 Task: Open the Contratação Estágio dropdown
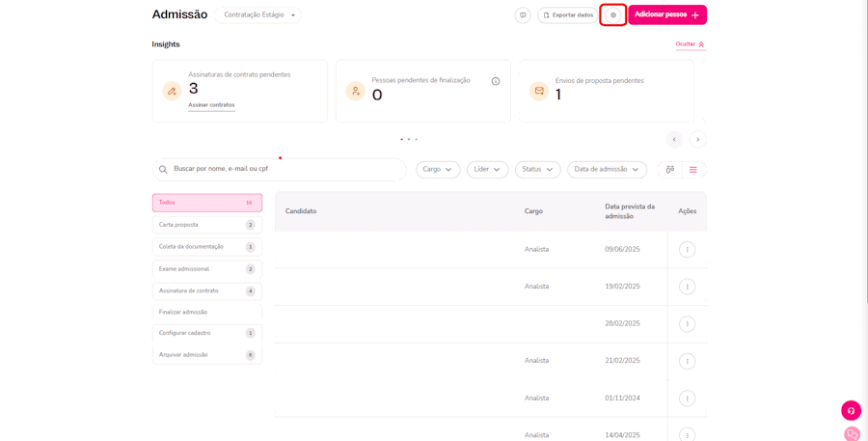coord(258,15)
